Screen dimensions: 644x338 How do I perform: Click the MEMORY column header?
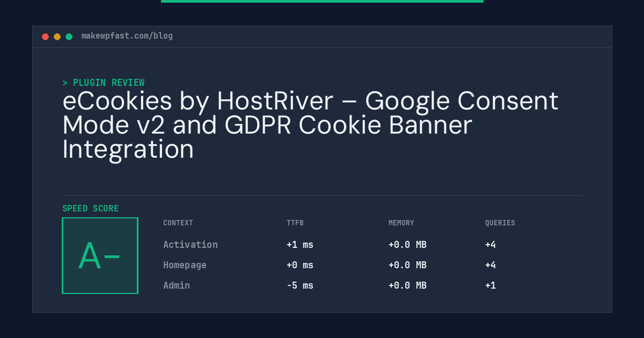[x=401, y=223]
